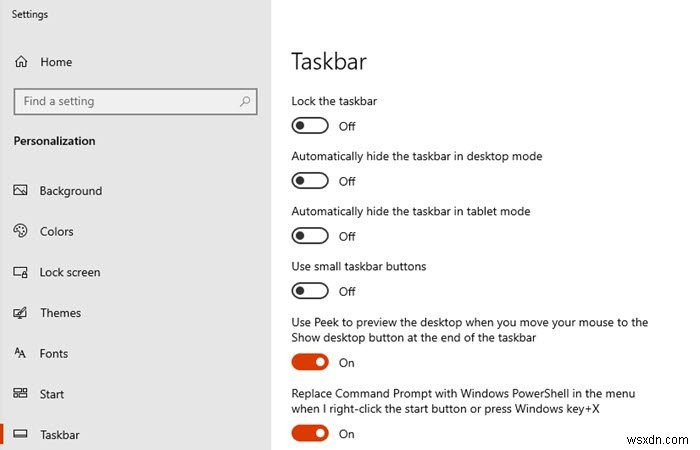The height and width of the screenshot is (450, 700).
Task: Enable auto-hide taskbar in tablet mode
Action: (310, 236)
